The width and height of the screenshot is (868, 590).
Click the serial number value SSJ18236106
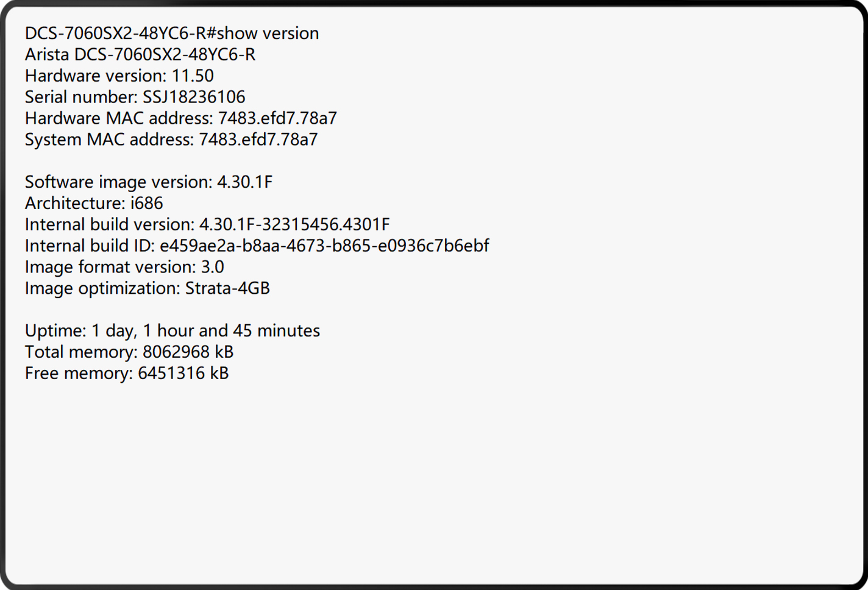click(x=194, y=98)
